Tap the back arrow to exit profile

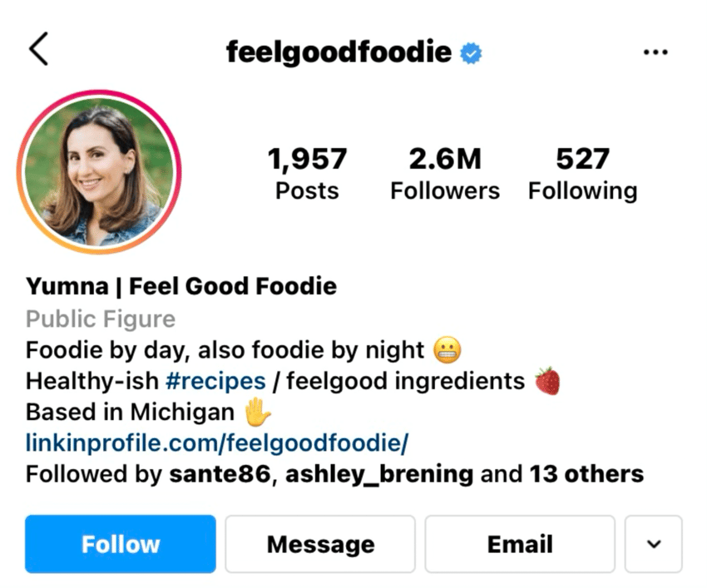pyautogui.click(x=38, y=48)
